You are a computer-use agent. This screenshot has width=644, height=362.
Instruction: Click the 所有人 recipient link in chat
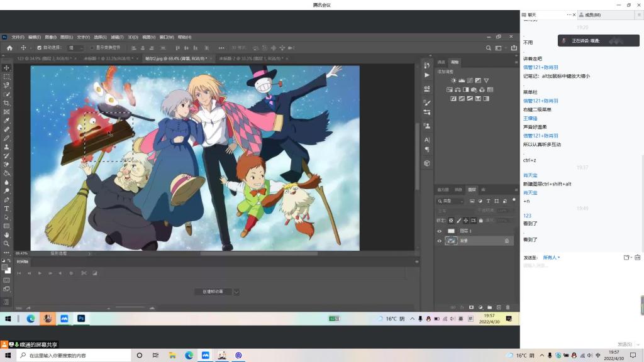tap(551, 257)
